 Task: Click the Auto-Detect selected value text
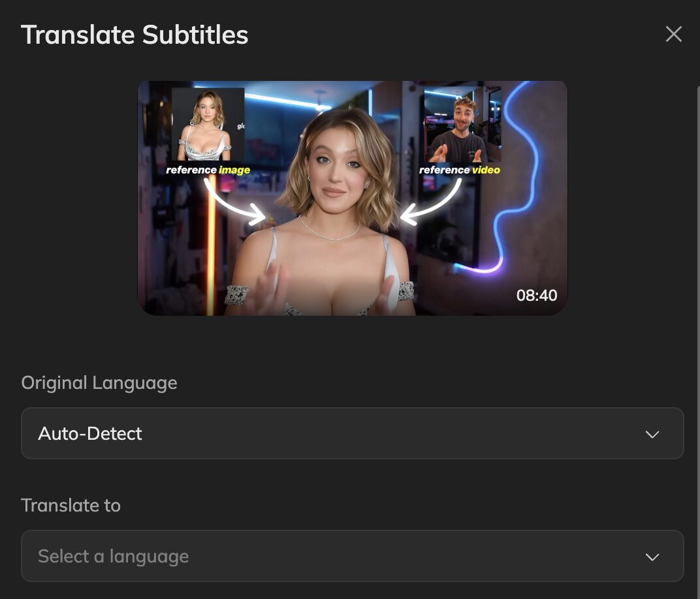point(90,433)
